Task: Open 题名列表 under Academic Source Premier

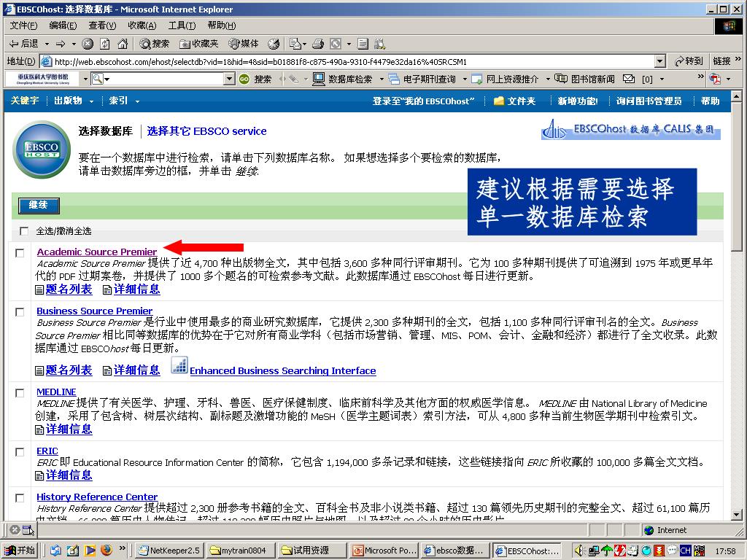Action: pos(69,289)
